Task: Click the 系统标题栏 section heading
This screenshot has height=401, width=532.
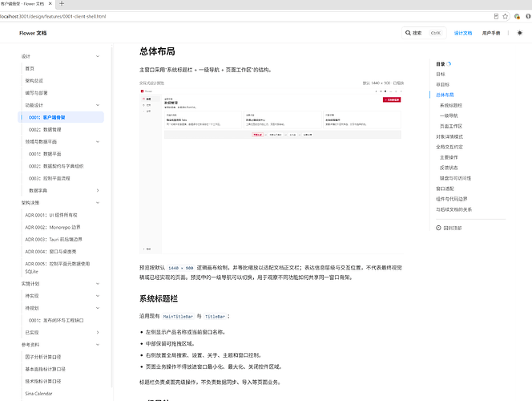Action: (x=159, y=299)
